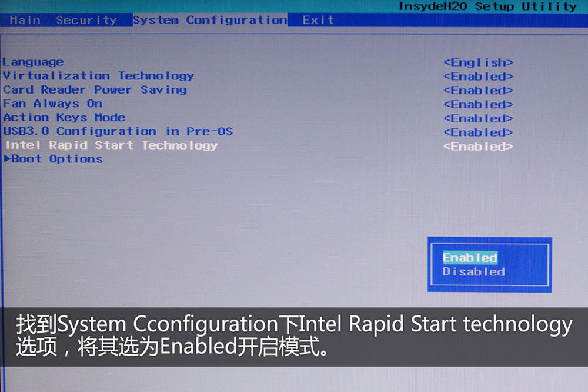
Task: Select Virtualization Technology option
Action: [98, 76]
